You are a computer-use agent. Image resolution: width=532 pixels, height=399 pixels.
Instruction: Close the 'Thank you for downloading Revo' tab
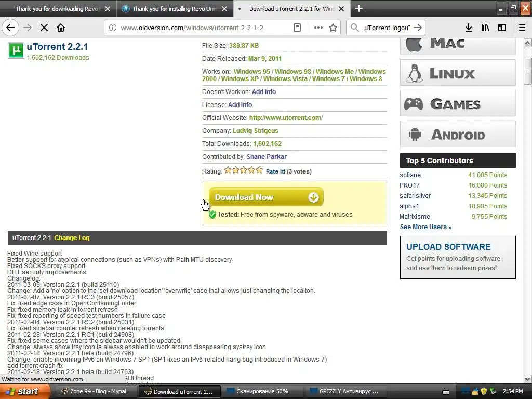coord(108,9)
